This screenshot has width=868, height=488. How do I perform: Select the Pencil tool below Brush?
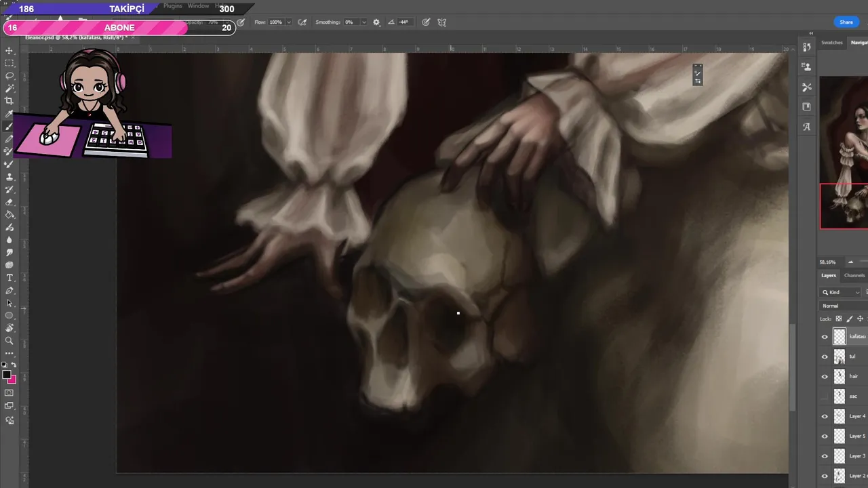[x=9, y=139]
